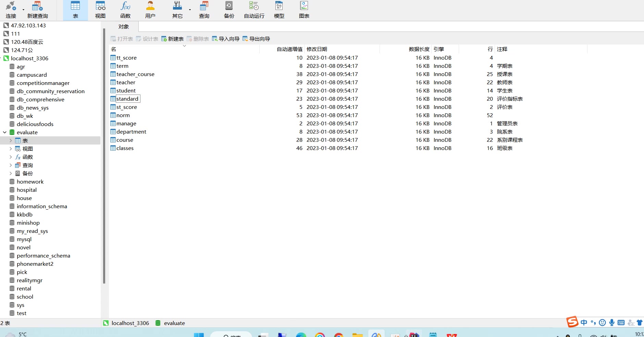This screenshot has width=644, height=337.
Task: Open the 用户 (User) toolbar icon
Action: [x=150, y=10]
